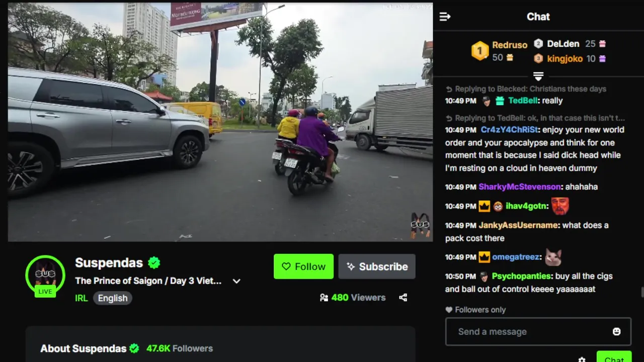
Task: Click the gold rank 1 badge for Redruso
Action: coord(479,51)
